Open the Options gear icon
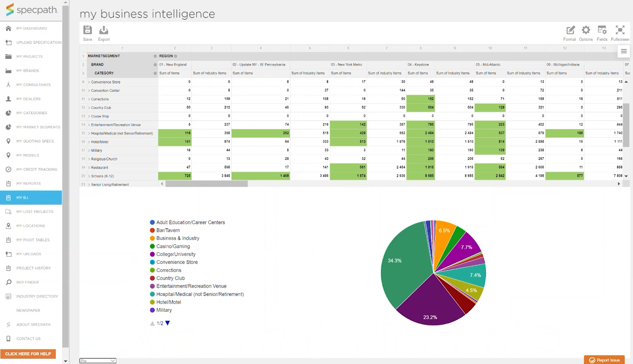633x364 pixels. click(x=586, y=30)
